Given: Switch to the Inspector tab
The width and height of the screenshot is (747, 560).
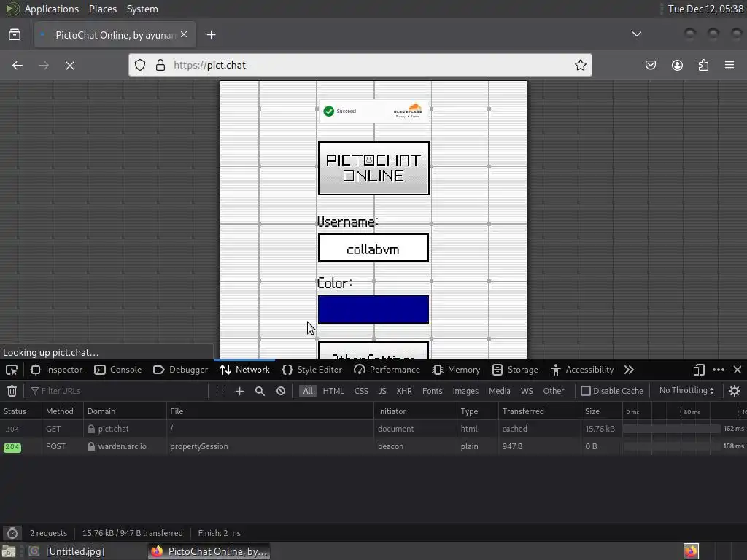Looking at the screenshot, I should [56, 370].
